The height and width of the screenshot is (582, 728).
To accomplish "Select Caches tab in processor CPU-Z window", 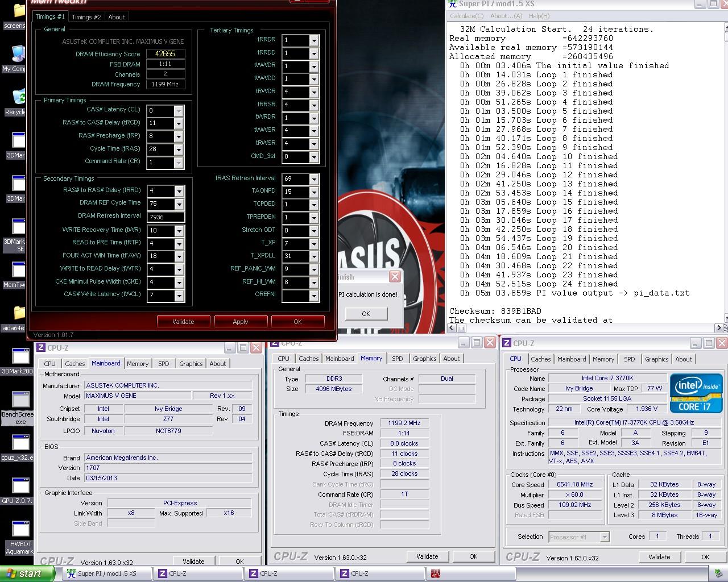I will (x=541, y=359).
